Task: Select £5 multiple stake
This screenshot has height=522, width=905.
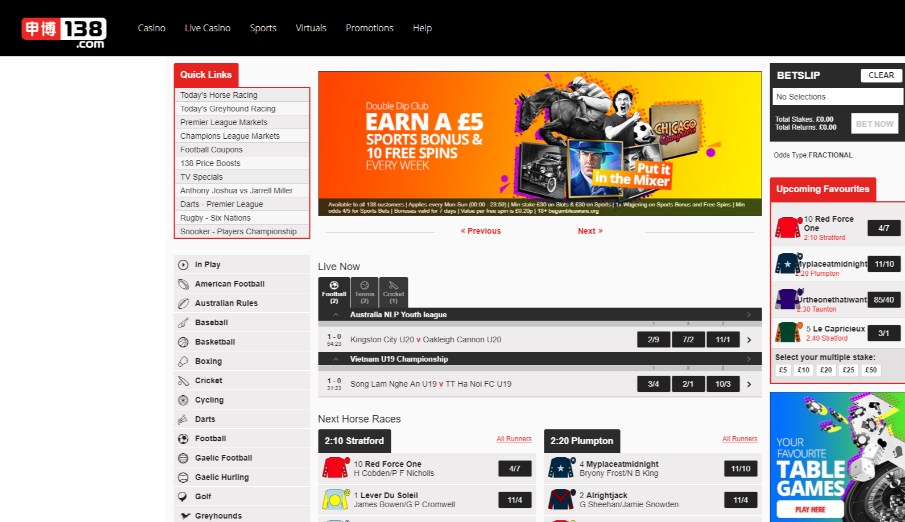Action: tap(783, 370)
